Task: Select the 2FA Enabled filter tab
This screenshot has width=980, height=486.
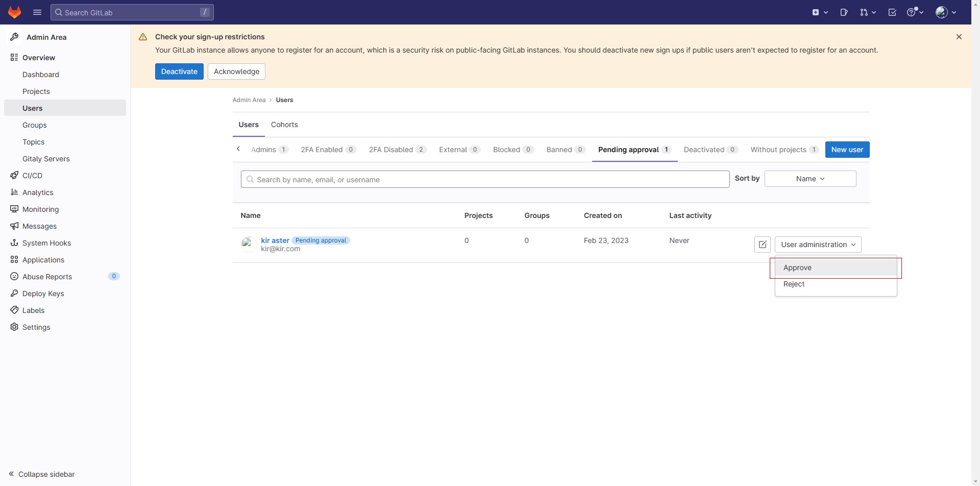Action: coord(328,150)
